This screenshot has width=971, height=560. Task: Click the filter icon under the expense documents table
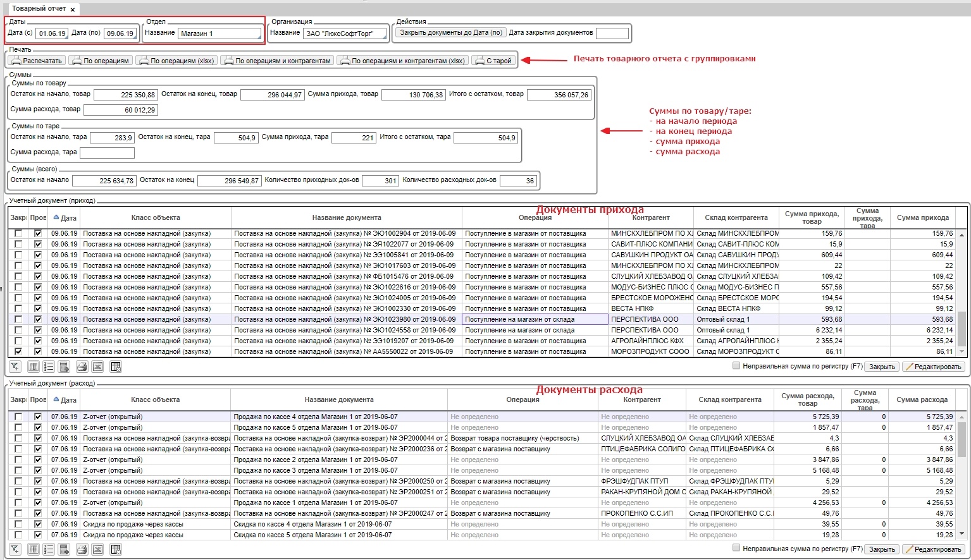tap(15, 549)
